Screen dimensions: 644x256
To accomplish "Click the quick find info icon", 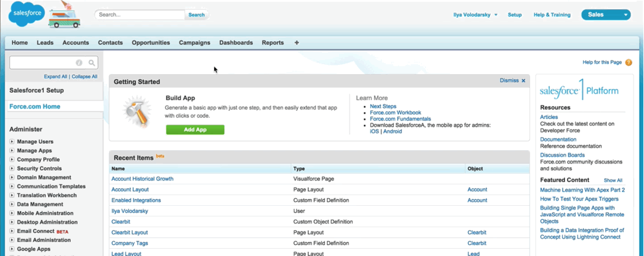I will pos(79,63).
